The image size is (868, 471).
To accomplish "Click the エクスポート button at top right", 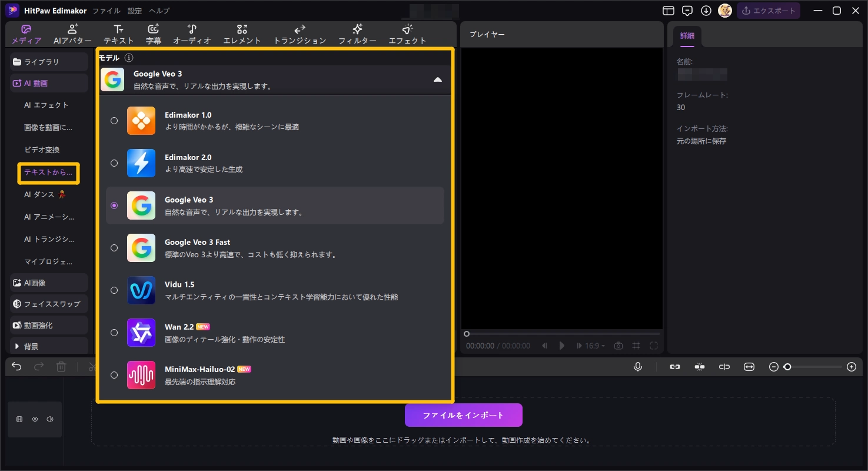I will click(769, 10).
